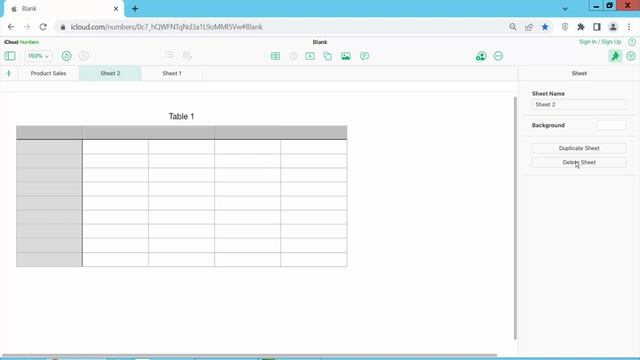Open a new browser tab

pyautogui.click(x=135, y=9)
